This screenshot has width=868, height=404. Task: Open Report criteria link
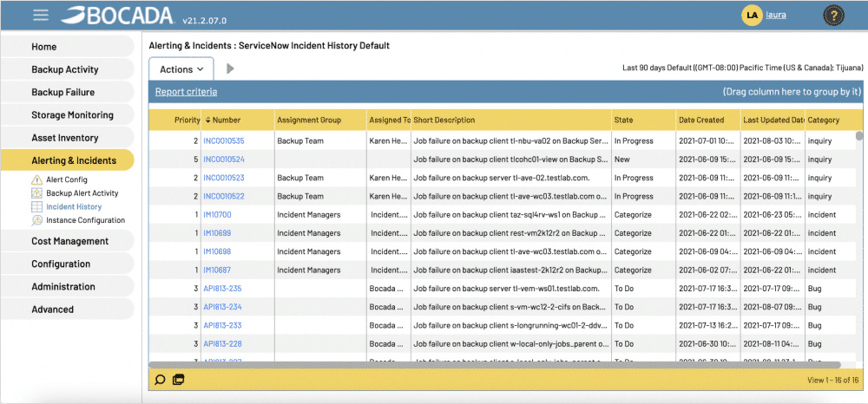[x=186, y=92]
